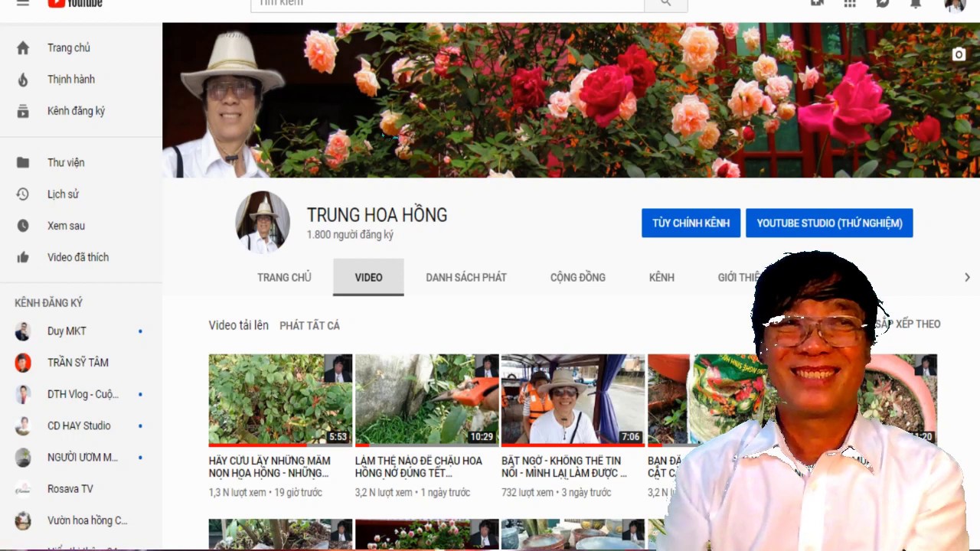The width and height of the screenshot is (980, 551).
Task: Open the GIỚI THIỆU tab
Action: coord(739,277)
